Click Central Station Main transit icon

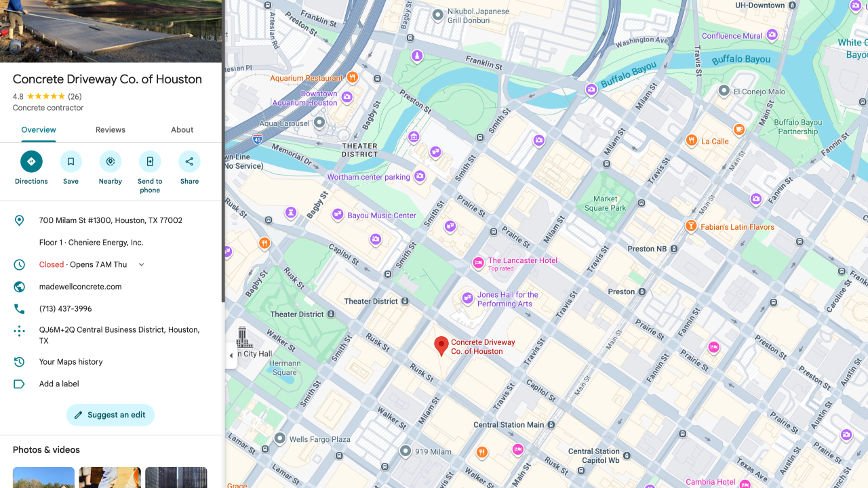pyautogui.click(x=551, y=425)
